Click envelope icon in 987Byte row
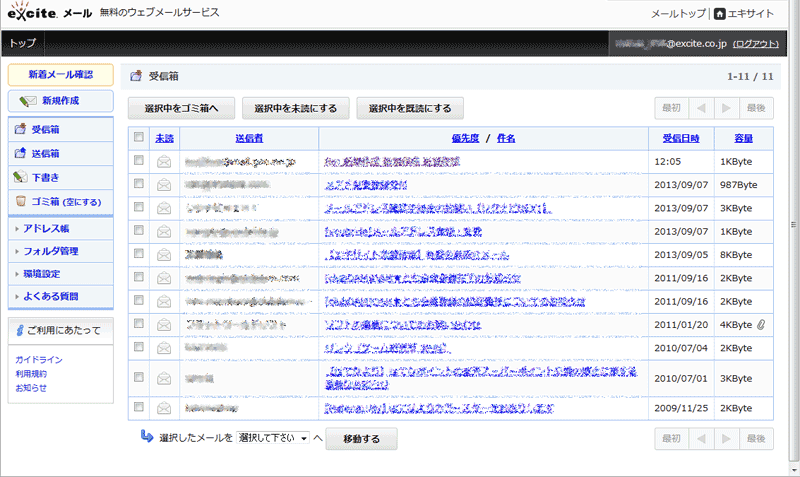The image size is (800, 477). [164, 185]
